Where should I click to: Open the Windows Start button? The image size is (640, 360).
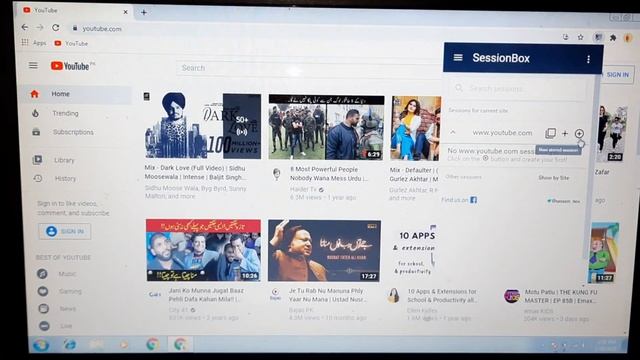coord(41,345)
